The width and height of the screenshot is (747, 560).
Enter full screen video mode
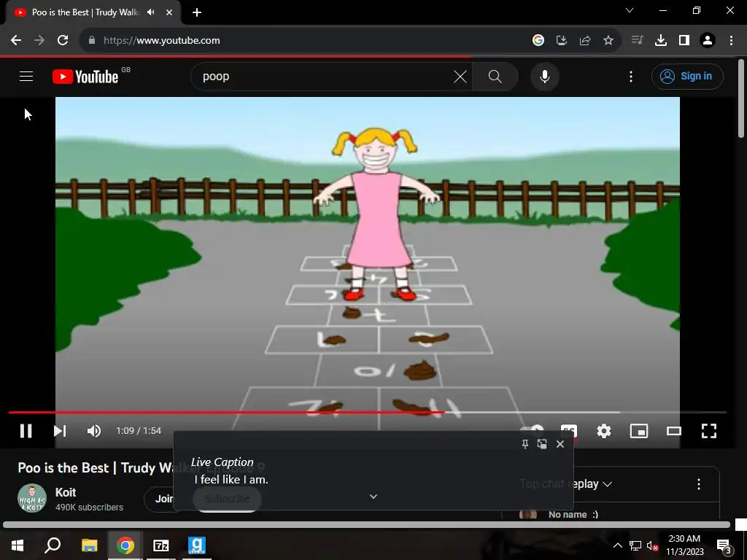click(x=709, y=431)
